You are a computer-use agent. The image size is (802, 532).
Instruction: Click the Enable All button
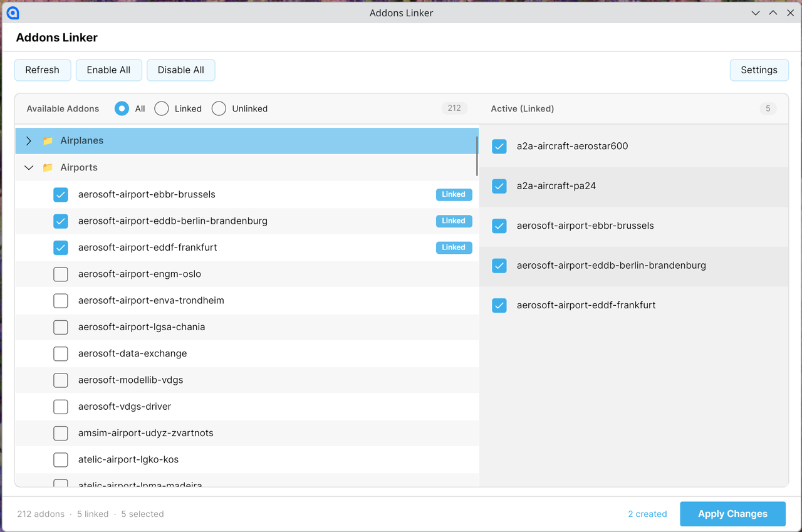109,70
